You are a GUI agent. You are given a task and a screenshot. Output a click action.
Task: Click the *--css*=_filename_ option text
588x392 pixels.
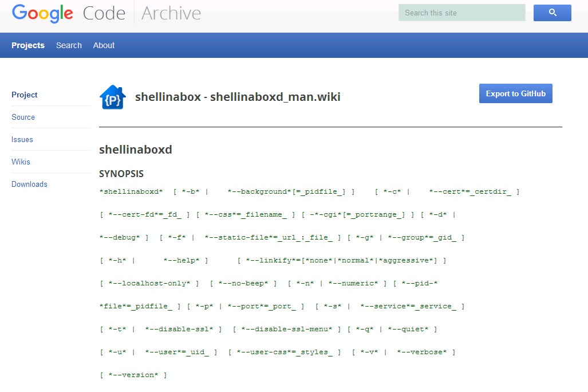[246, 214]
